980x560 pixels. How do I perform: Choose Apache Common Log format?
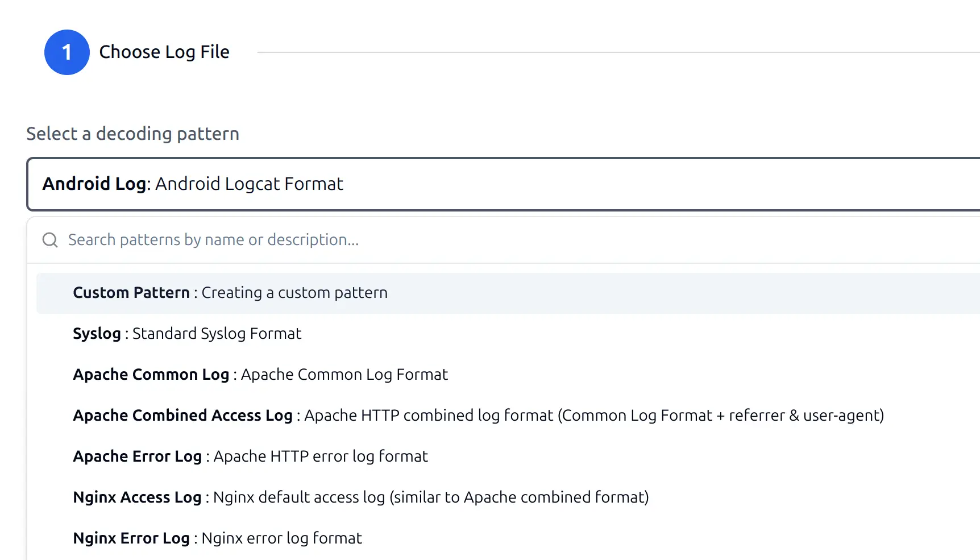(260, 375)
